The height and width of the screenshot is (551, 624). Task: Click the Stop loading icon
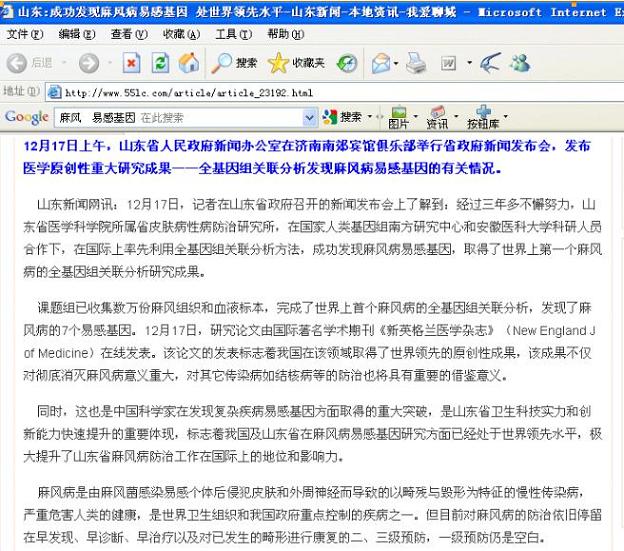[131, 63]
